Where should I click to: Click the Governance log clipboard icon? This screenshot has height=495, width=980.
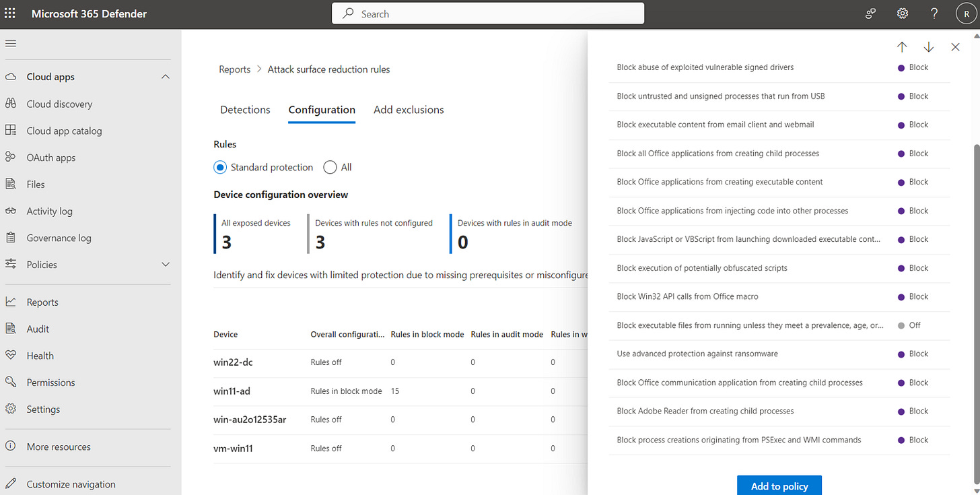(x=10, y=238)
